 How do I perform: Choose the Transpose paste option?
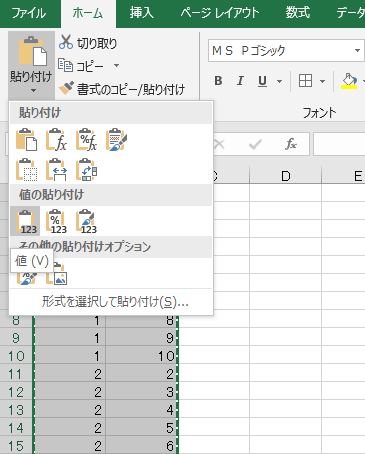[x=86, y=170]
